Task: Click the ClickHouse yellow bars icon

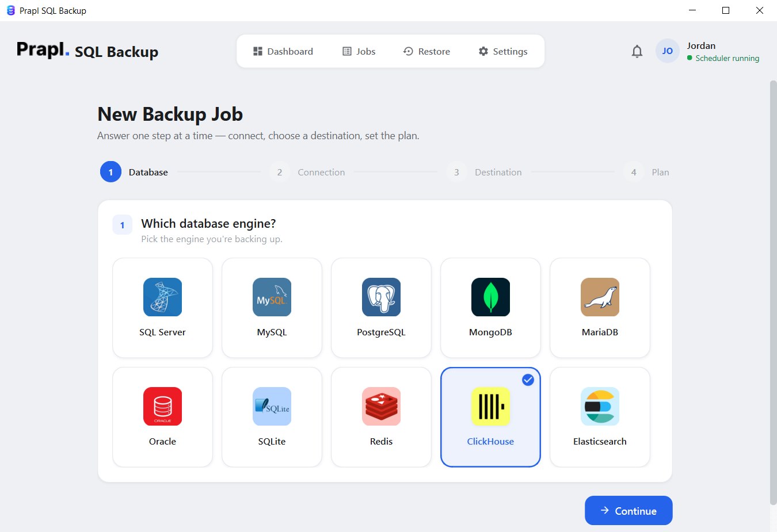Action: coord(490,406)
